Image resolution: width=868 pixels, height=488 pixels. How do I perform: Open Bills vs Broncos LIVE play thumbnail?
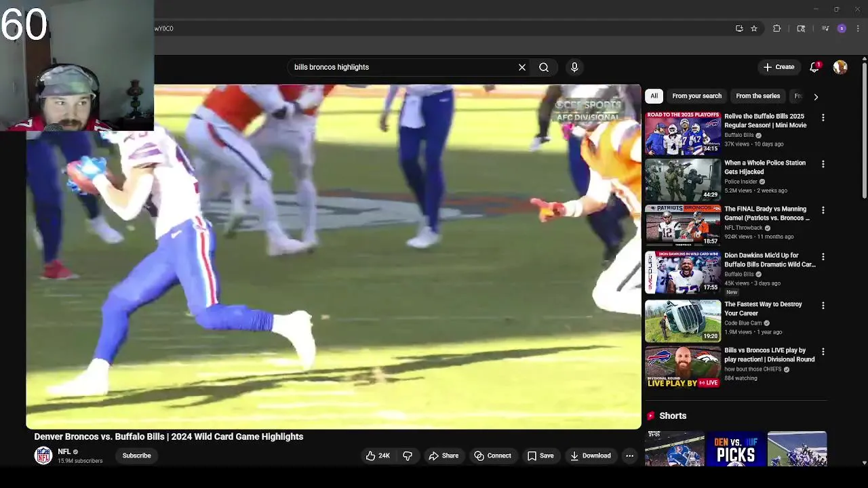coord(683,367)
